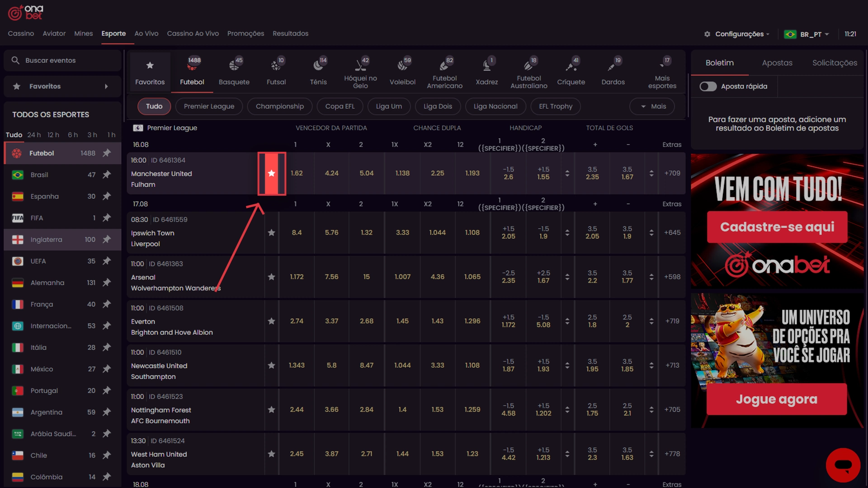Bet on the 1.62 odds for Manchester United
Image resolution: width=868 pixels, height=488 pixels.
pyautogui.click(x=297, y=174)
